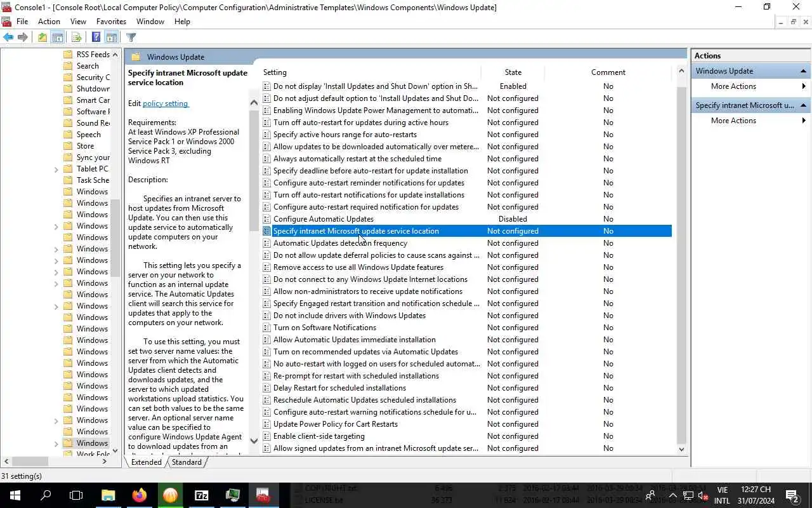Screen dimensions: 812x508
Task: Sort by the State column header
Action: click(x=513, y=72)
